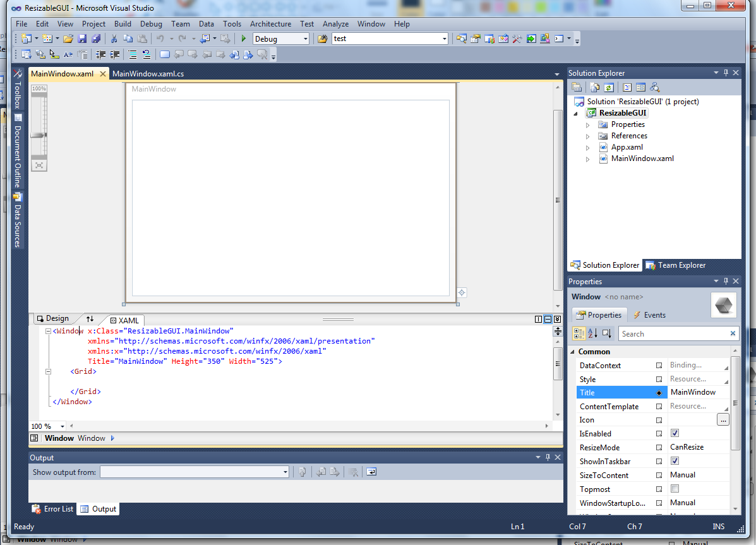Collapse the XAML pane icon

[557, 320]
